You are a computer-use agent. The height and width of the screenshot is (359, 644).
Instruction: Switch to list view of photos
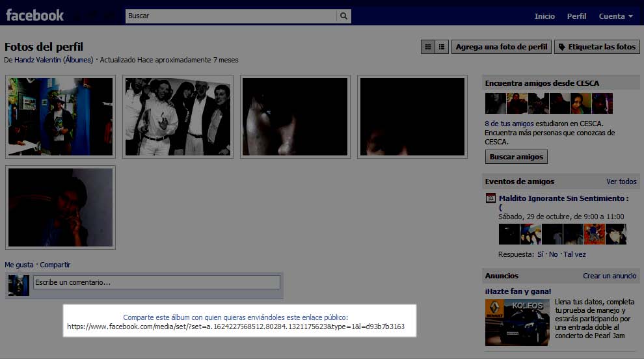[x=442, y=47]
